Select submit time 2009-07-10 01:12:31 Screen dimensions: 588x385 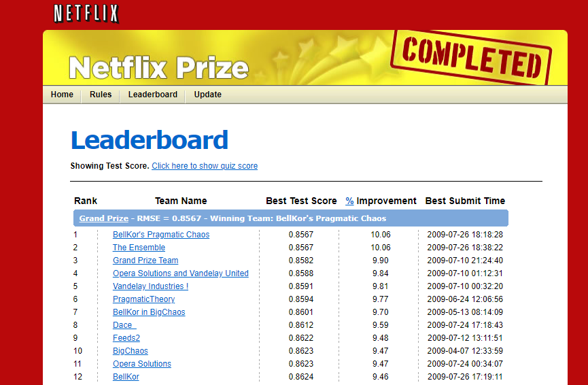coord(465,273)
